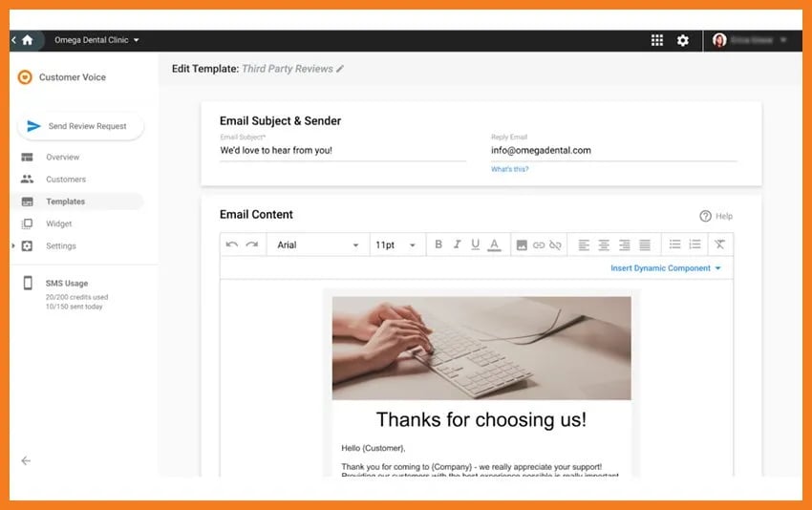Click the insert link icon
The height and width of the screenshot is (510, 812).
point(539,245)
